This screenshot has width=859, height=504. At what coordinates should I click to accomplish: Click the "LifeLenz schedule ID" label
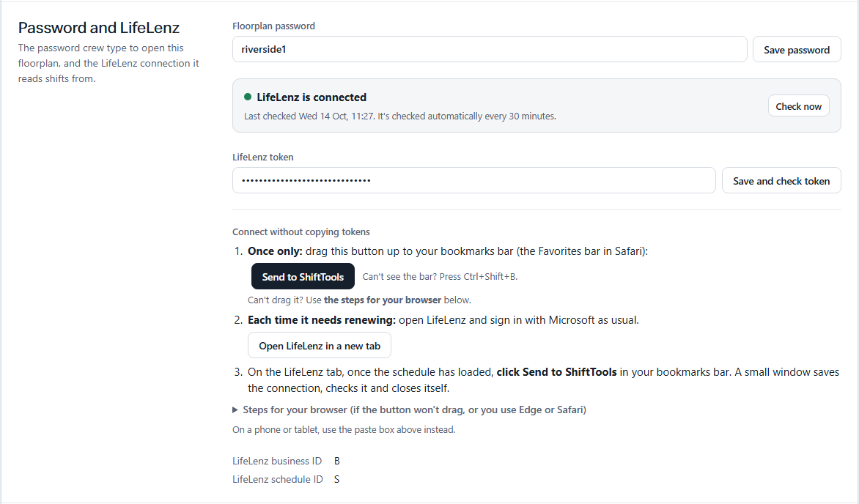[277, 479]
